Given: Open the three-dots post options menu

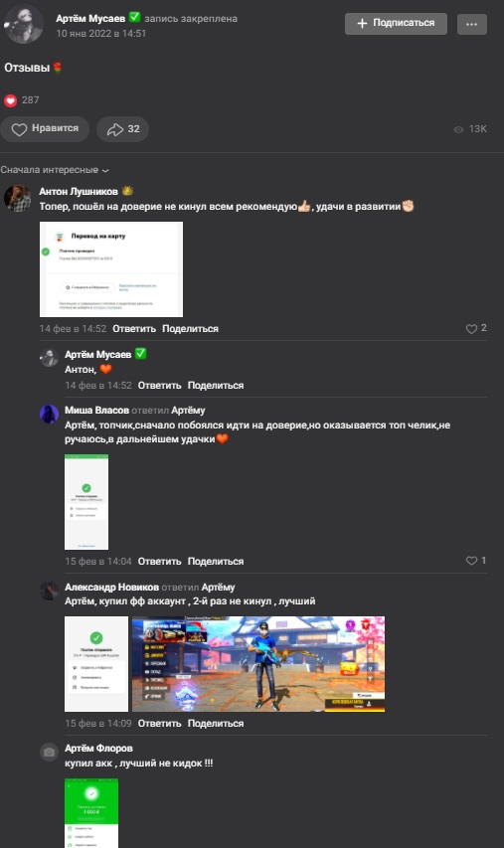Looking at the screenshot, I should point(471,24).
